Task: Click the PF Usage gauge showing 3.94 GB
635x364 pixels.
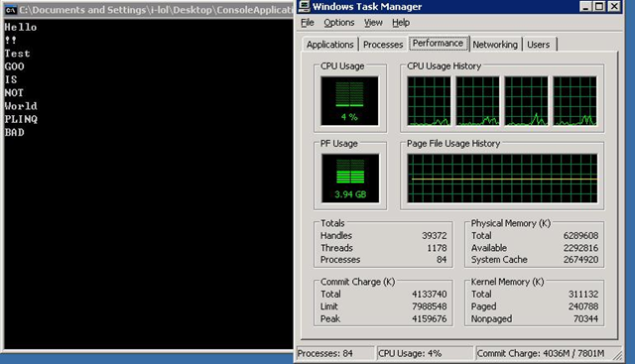Action: coord(350,179)
